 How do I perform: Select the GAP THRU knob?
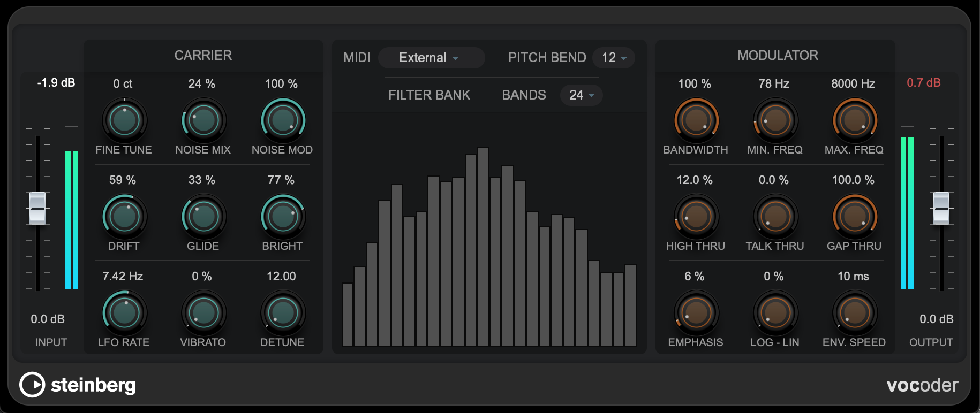855,217
